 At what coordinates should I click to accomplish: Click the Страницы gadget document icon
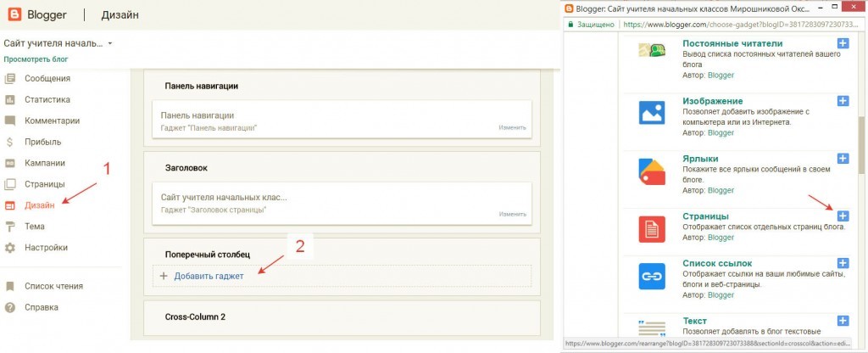(x=652, y=229)
